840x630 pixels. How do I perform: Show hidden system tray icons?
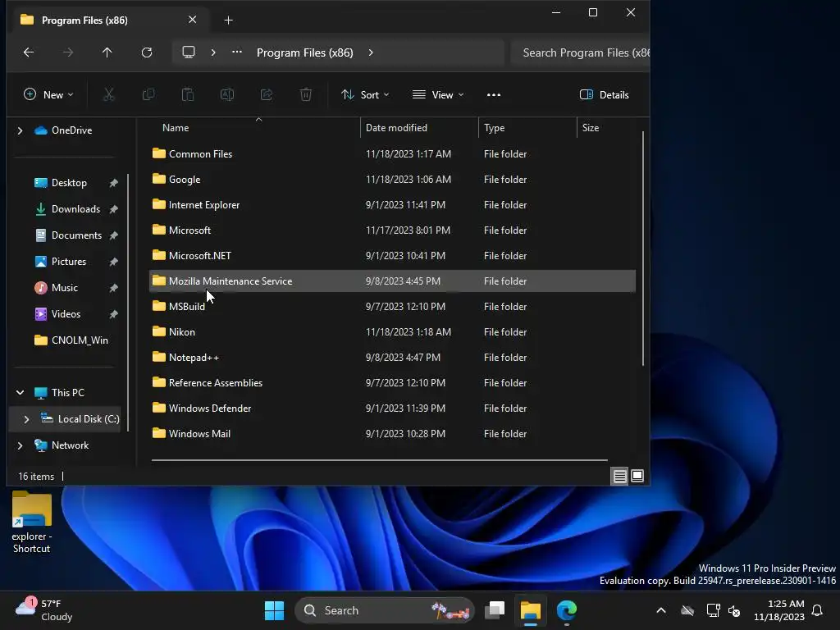(661, 610)
